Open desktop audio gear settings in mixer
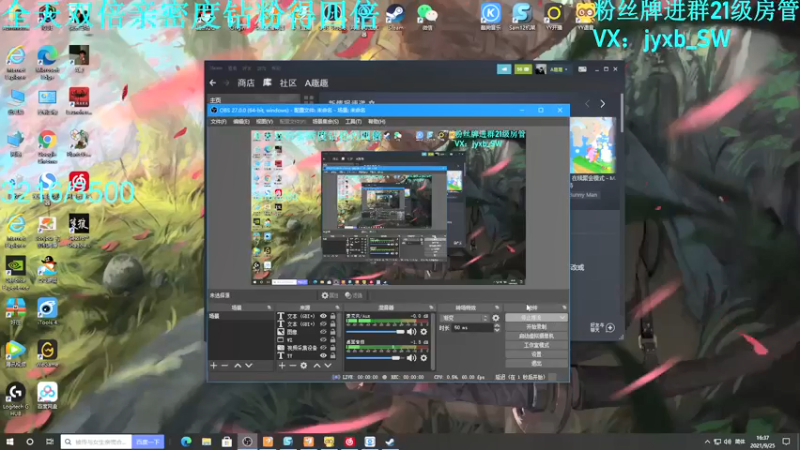 (423, 358)
